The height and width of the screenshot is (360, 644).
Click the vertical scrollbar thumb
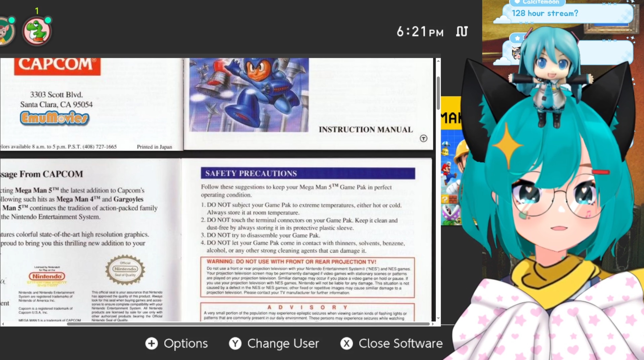click(x=438, y=93)
